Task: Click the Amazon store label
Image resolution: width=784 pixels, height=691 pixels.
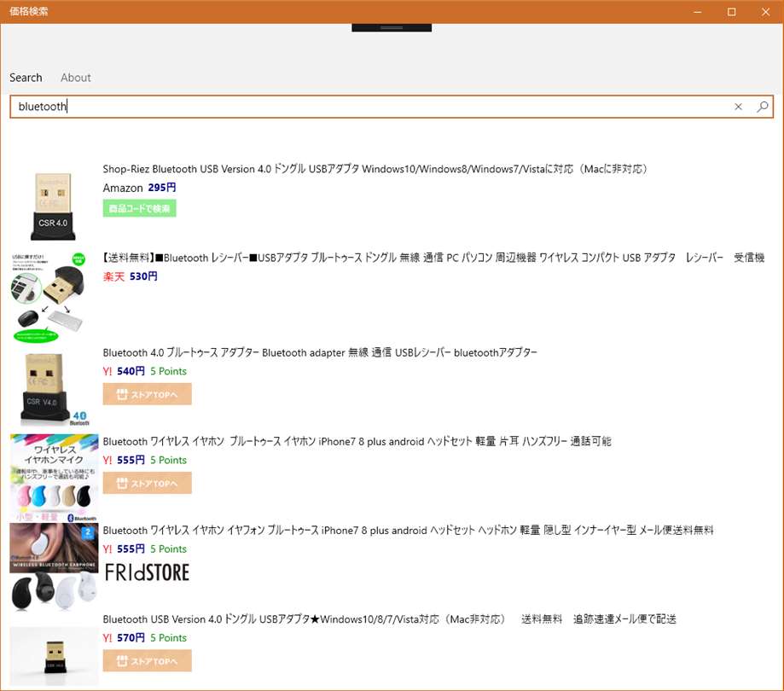Action: [123, 188]
